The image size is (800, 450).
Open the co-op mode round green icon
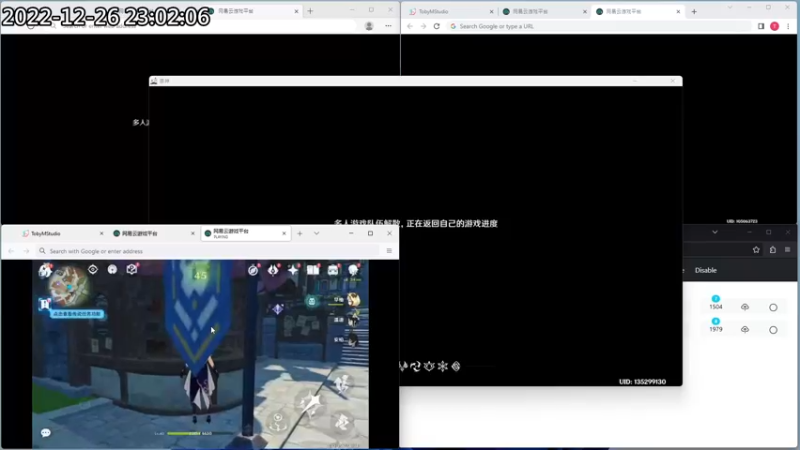(x=312, y=302)
